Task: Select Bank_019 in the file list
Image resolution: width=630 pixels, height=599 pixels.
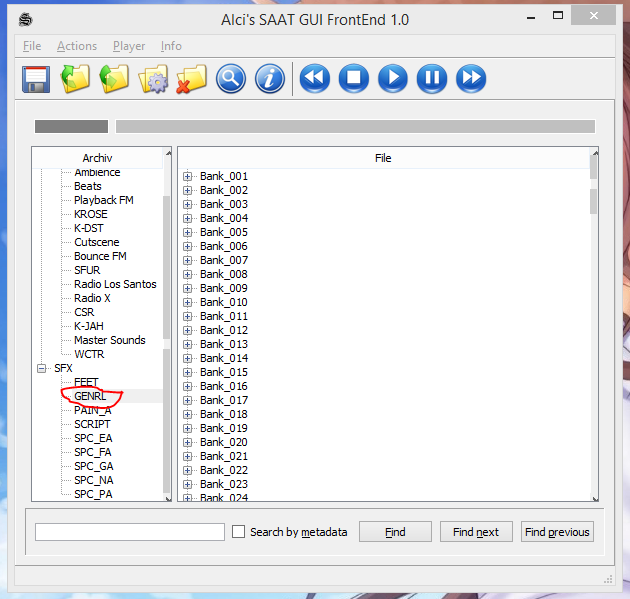Action: tap(224, 428)
